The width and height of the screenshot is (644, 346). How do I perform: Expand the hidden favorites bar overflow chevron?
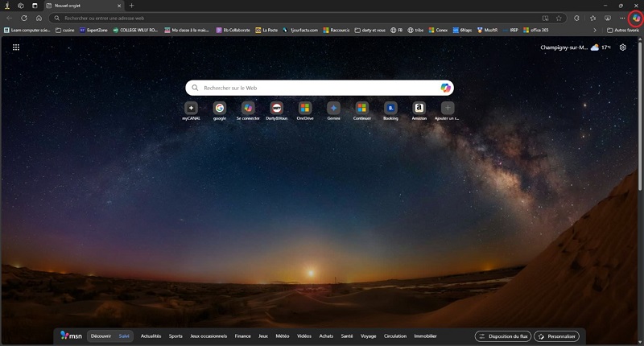tap(595, 30)
